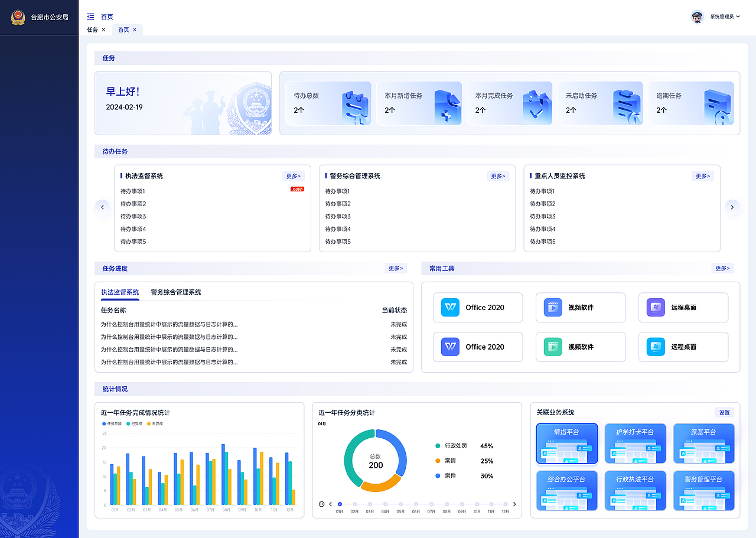Toggle the 任务总数 legend in bar chart
The image size is (756, 538).
(x=112, y=424)
